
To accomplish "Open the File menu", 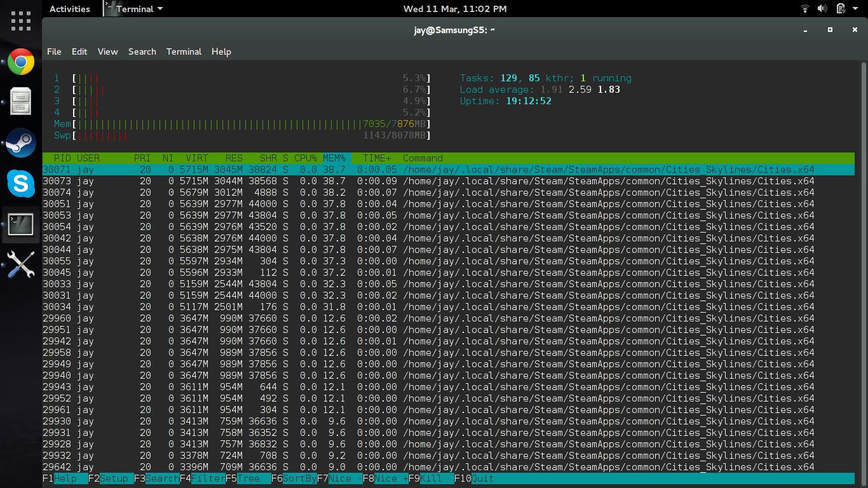I will click(54, 51).
